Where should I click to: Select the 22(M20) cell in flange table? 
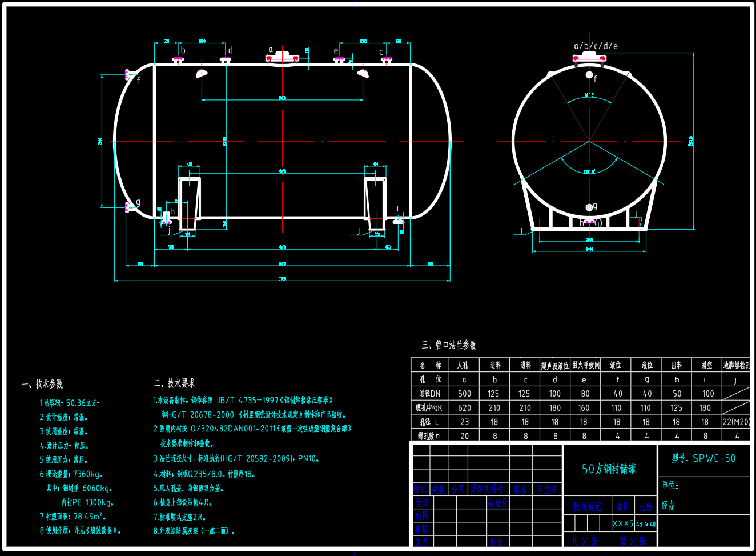pyautogui.click(x=736, y=422)
